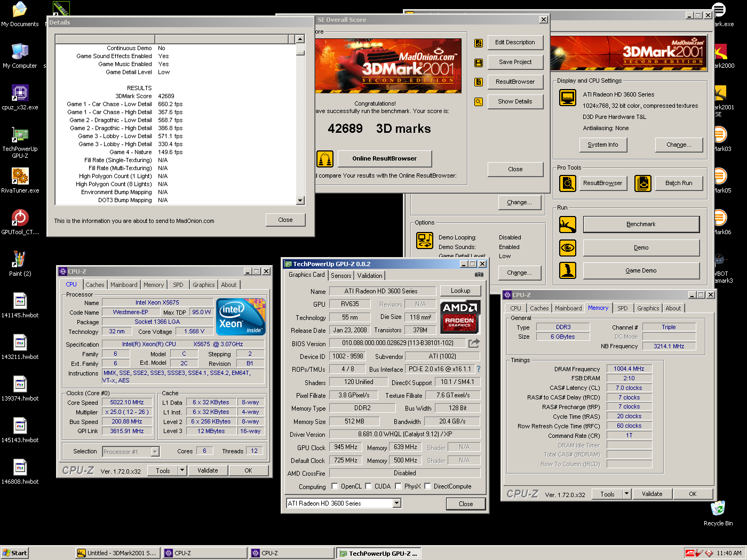
Task: Click the Benchmark button in 3DMark
Action: coord(641,225)
